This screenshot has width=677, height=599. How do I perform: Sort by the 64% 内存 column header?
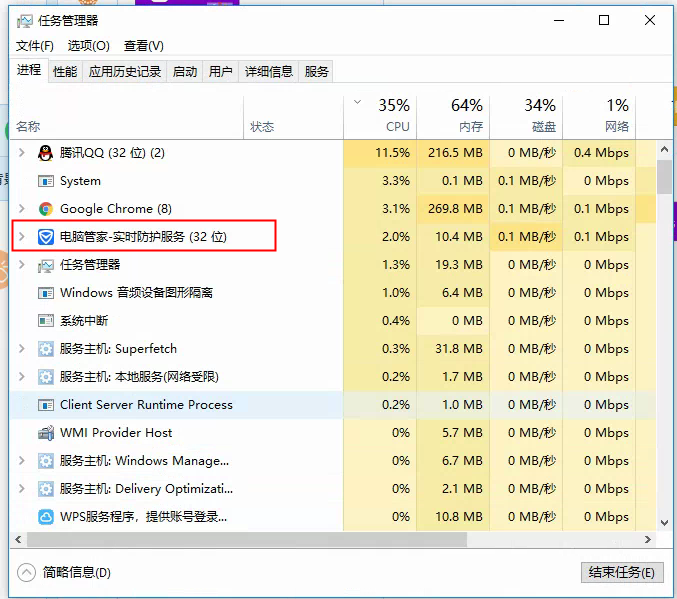coord(453,117)
